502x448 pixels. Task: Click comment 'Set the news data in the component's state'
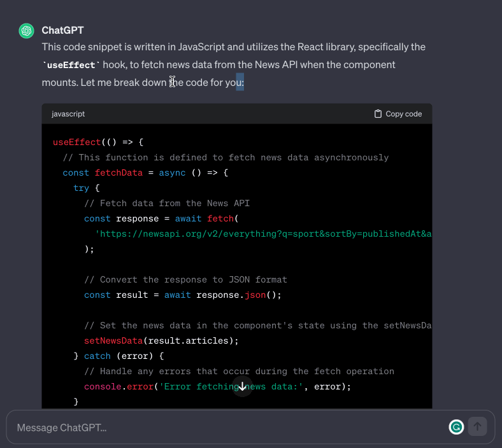258,326
